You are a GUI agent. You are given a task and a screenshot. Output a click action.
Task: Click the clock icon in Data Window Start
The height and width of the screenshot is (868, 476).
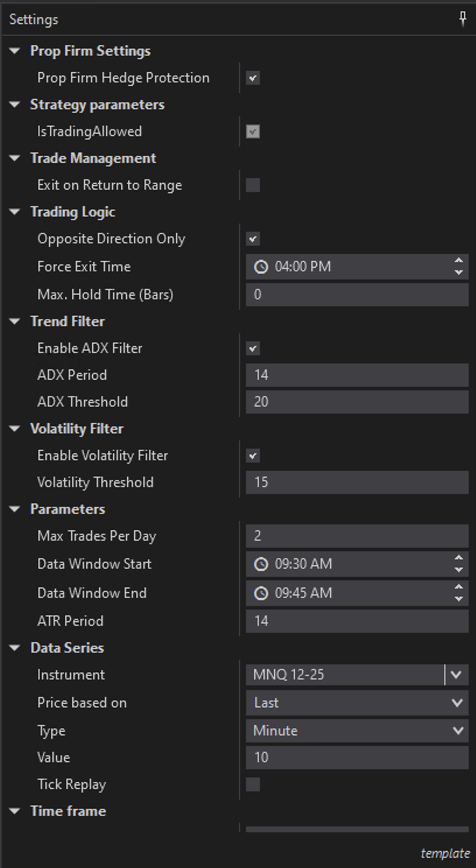pos(261,564)
